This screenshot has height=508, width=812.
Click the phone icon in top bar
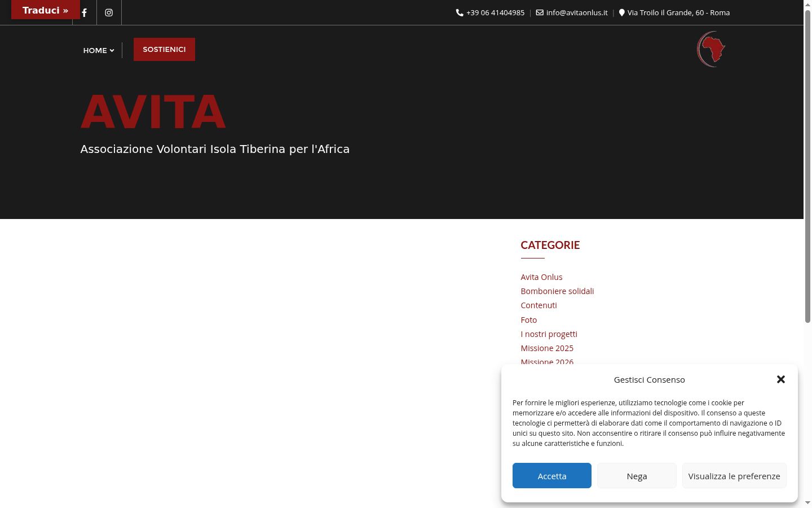(460, 12)
